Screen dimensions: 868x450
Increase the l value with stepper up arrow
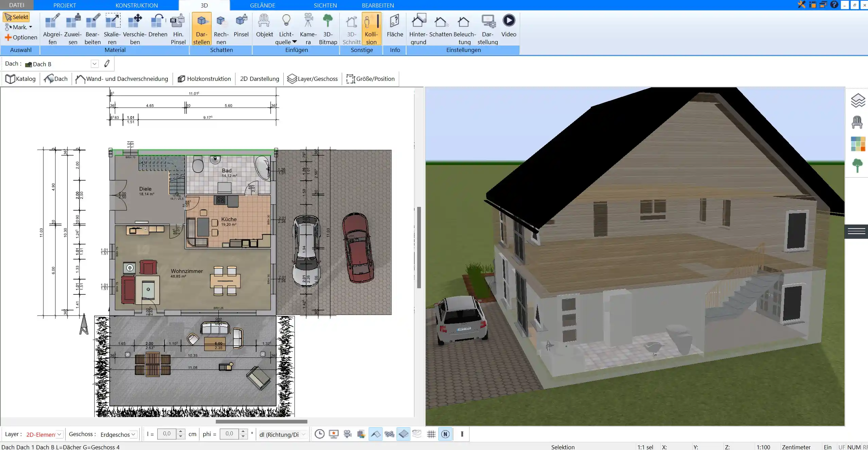pyautogui.click(x=181, y=431)
